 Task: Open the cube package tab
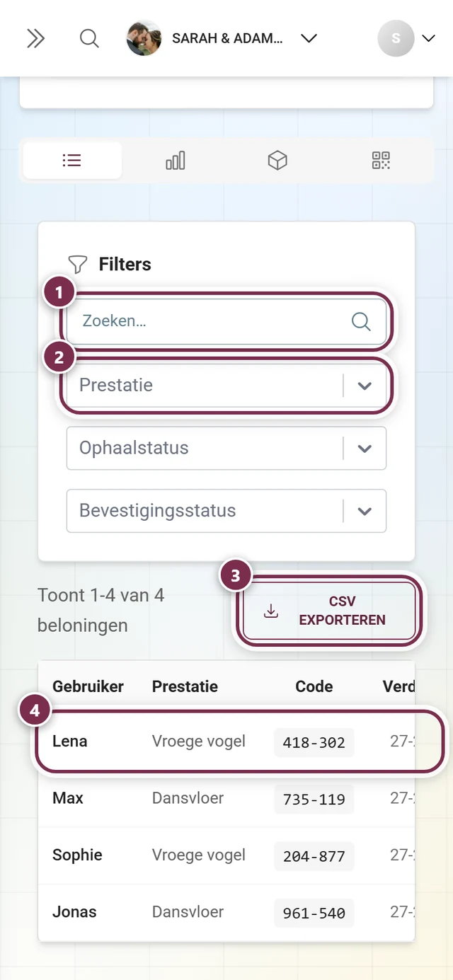(277, 161)
